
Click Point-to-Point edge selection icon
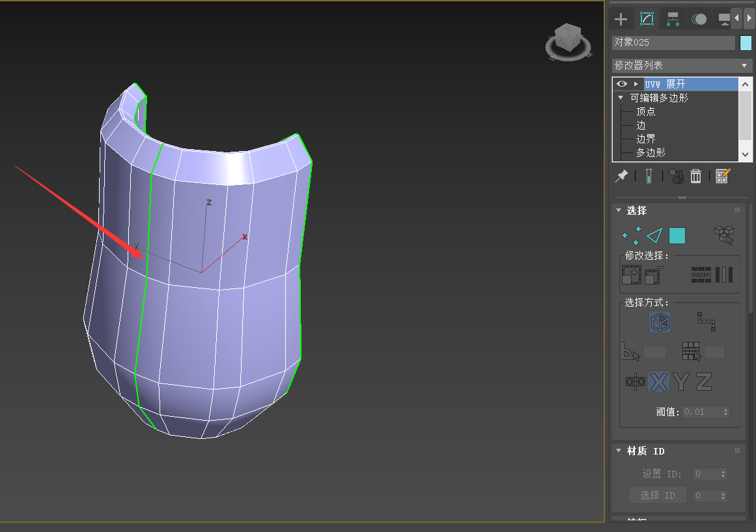pos(707,322)
